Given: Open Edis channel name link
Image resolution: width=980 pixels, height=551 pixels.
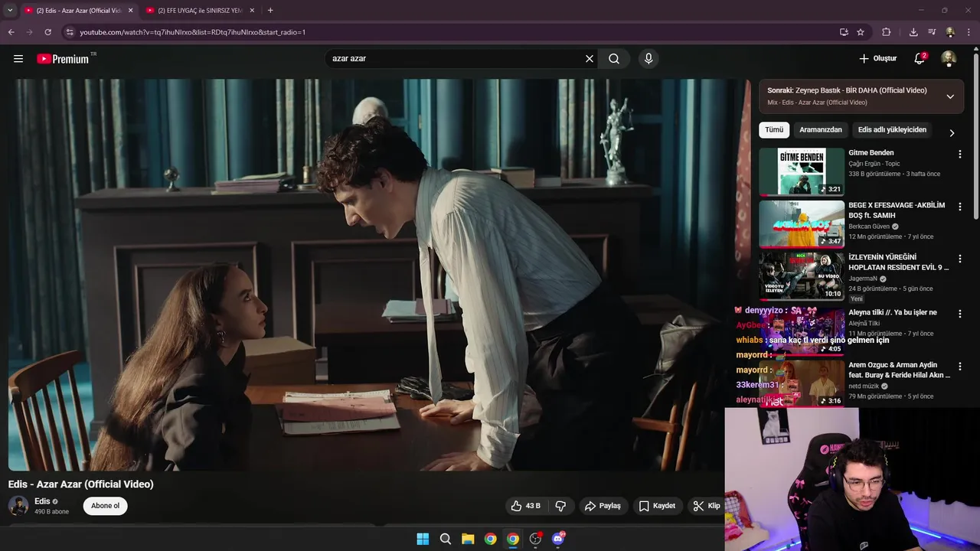Looking at the screenshot, I should point(42,501).
